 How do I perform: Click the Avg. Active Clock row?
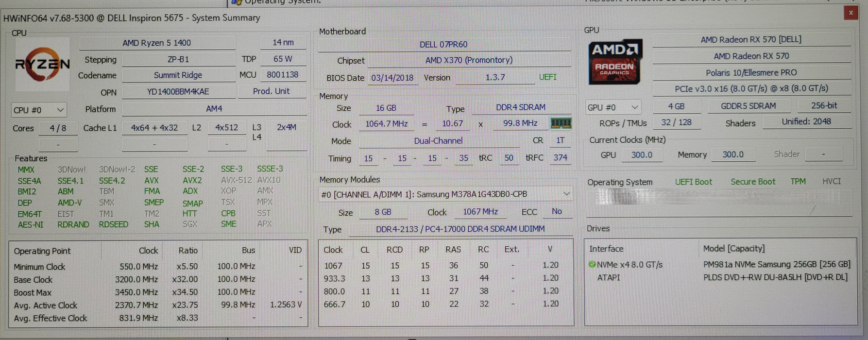point(158,305)
